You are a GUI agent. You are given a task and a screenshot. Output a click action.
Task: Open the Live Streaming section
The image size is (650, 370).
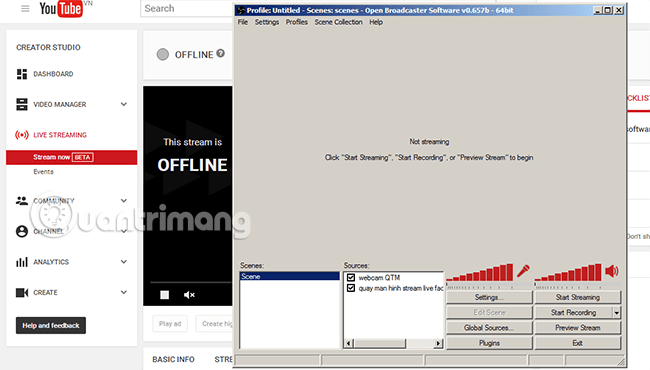60,135
